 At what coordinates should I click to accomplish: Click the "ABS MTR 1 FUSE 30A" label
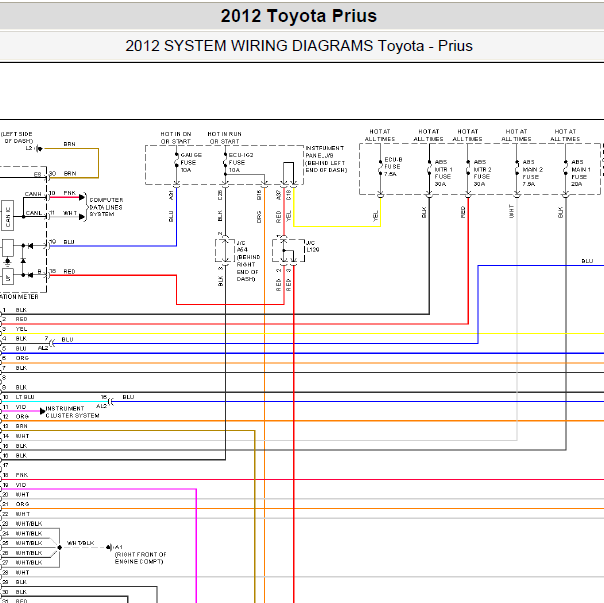coord(443,173)
